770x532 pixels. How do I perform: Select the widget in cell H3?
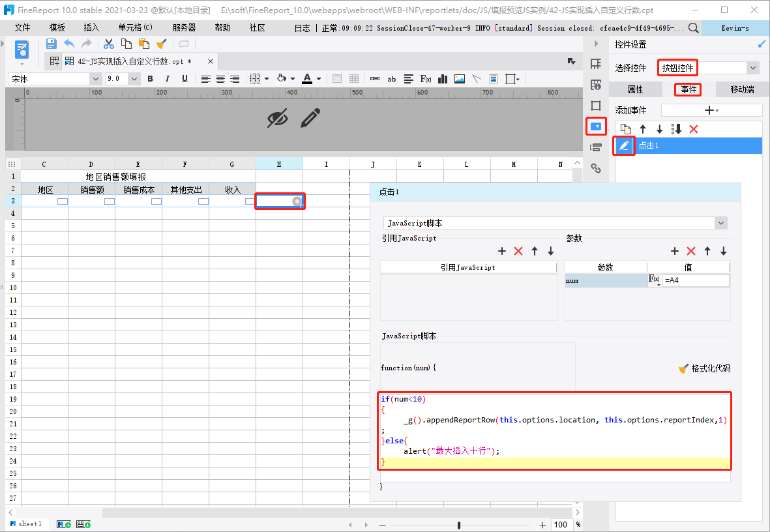[x=280, y=201]
